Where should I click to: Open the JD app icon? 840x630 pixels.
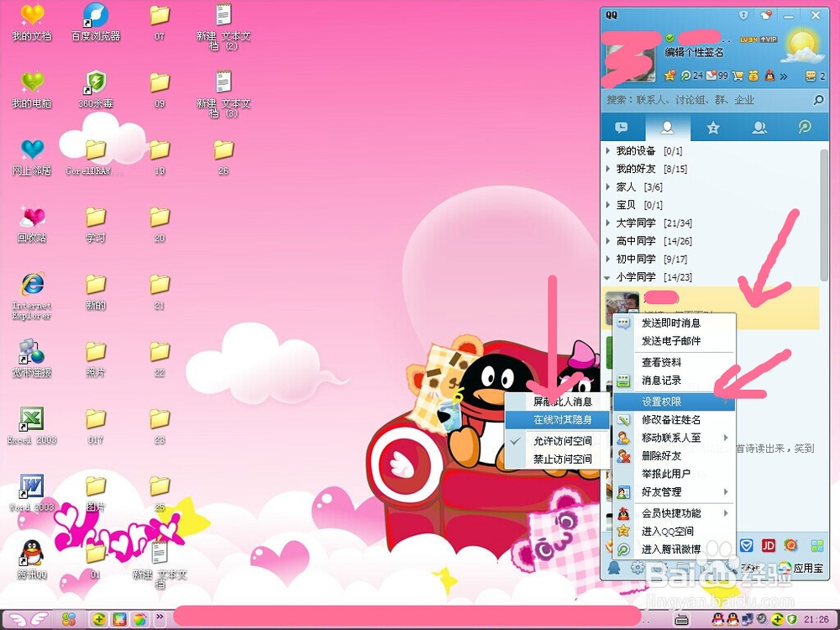pyautogui.click(x=769, y=546)
